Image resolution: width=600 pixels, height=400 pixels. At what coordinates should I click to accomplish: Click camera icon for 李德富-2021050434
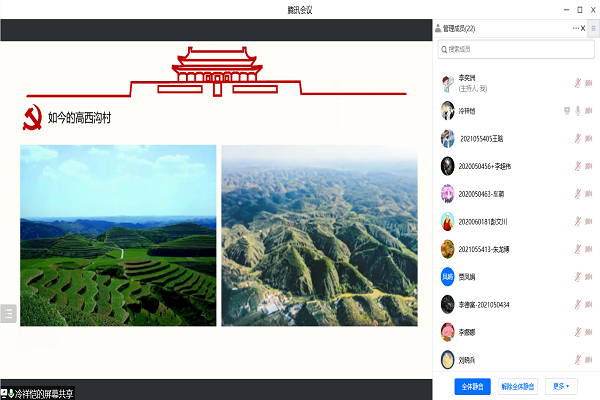click(588, 305)
